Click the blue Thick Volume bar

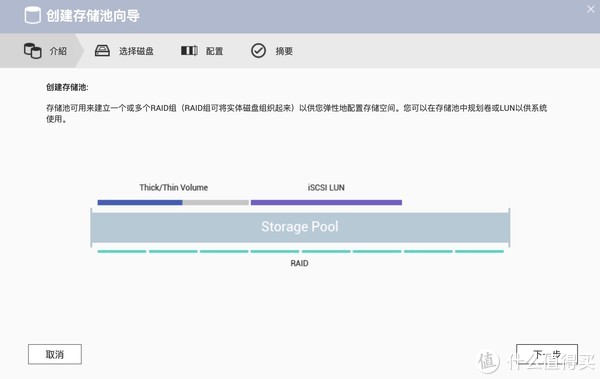140,203
